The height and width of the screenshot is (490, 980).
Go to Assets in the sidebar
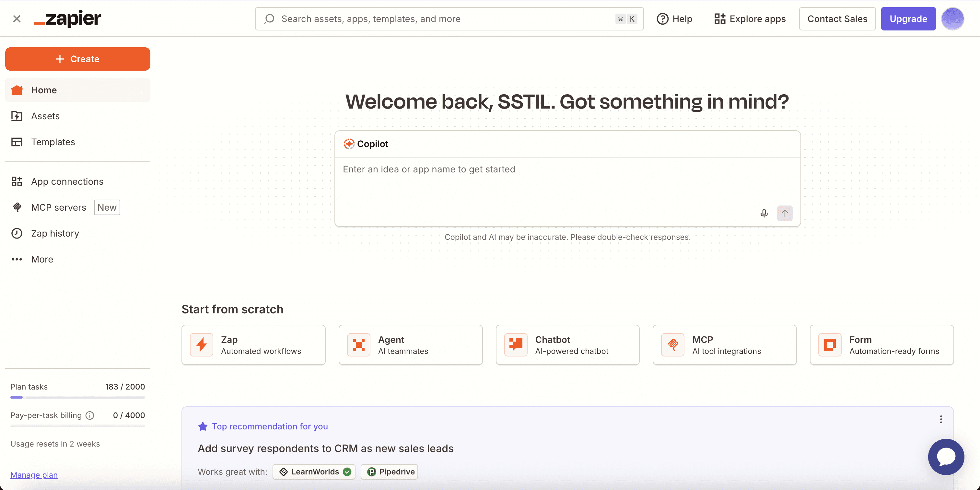click(77, 116)
